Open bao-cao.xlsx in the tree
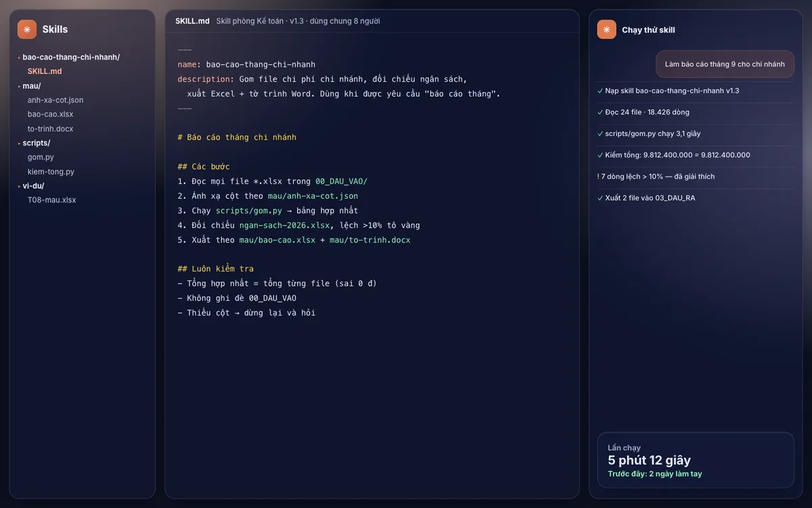This screenshot has height=508, width=812. pos(51,114)
